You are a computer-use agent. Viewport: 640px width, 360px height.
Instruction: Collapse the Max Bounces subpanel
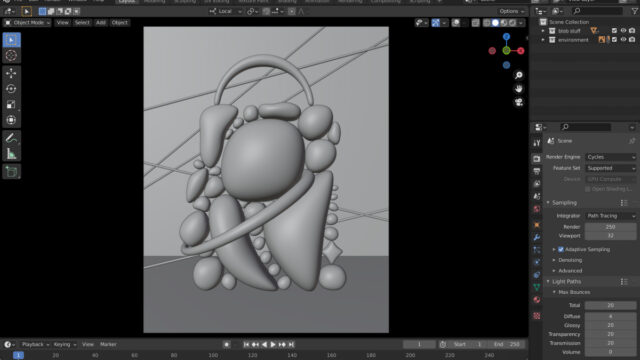click(554, 292)
